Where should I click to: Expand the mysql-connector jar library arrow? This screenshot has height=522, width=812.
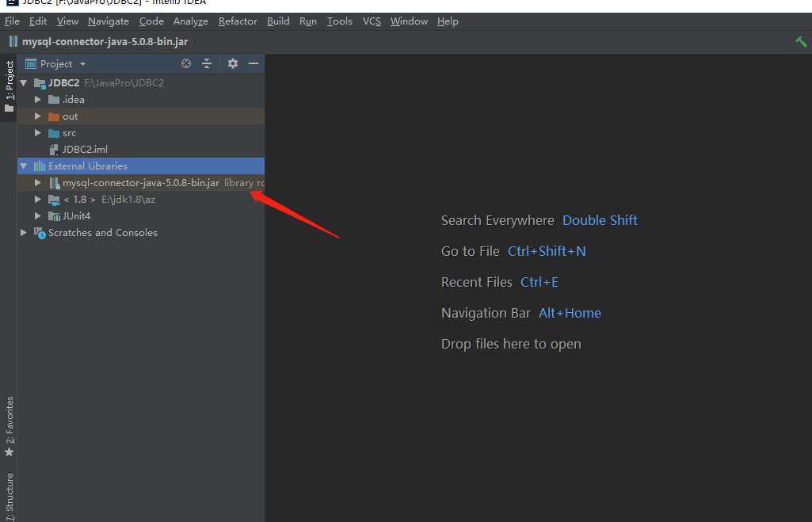[38, 182]
